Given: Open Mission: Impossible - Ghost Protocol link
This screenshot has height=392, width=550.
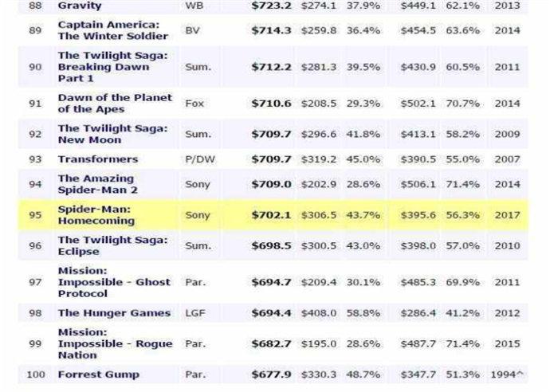Looking at the screenshot, I should coord(114,282).
